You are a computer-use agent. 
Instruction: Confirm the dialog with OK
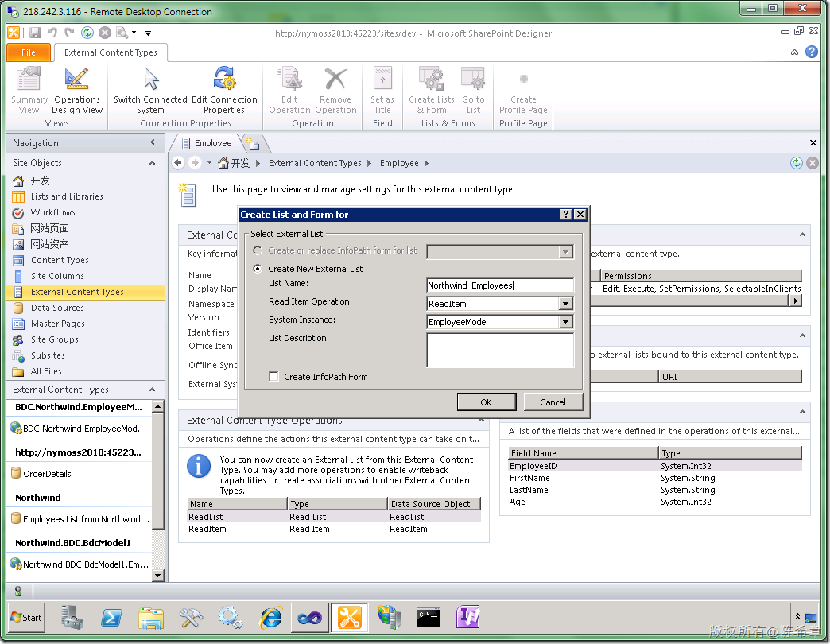pyautogui.click(x=486, y=402)
